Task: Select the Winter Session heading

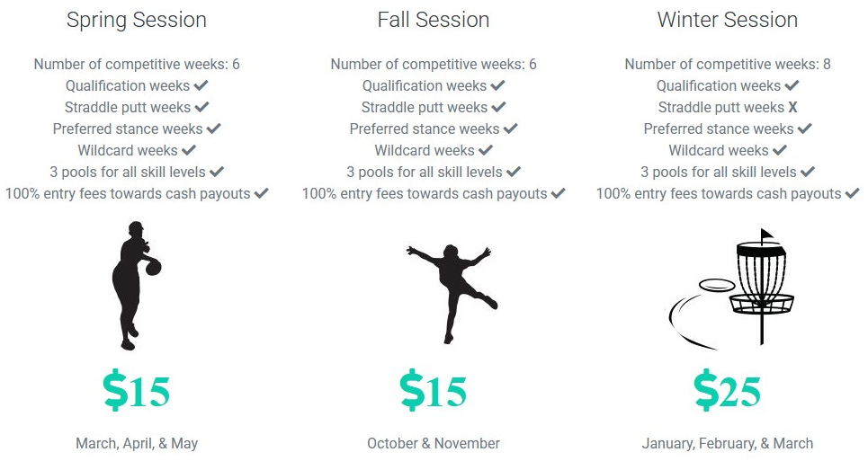Action: tap(728, 20)
